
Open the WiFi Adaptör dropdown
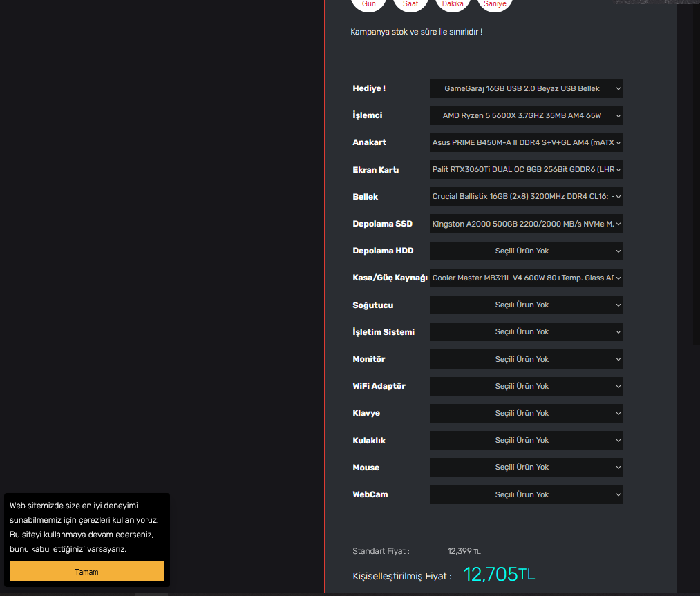pos(527,386)
